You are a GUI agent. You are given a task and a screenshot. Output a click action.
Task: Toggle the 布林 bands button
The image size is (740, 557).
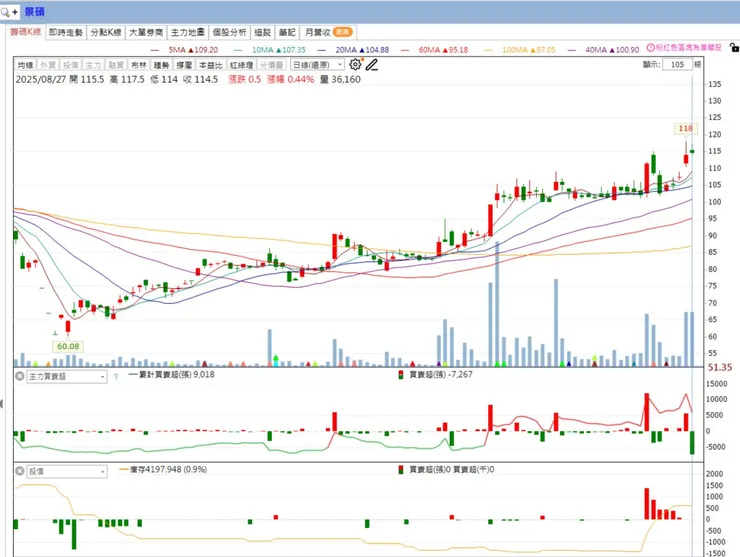[138, 65]
